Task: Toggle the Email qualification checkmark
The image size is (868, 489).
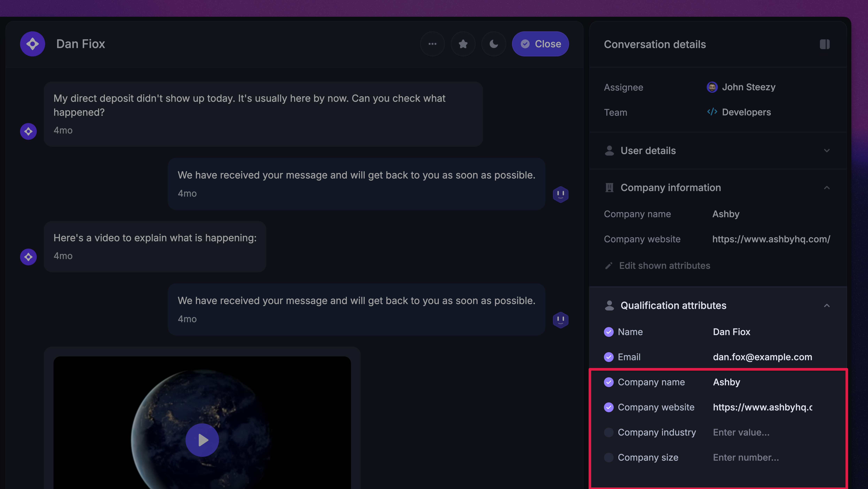Action: 609,357
